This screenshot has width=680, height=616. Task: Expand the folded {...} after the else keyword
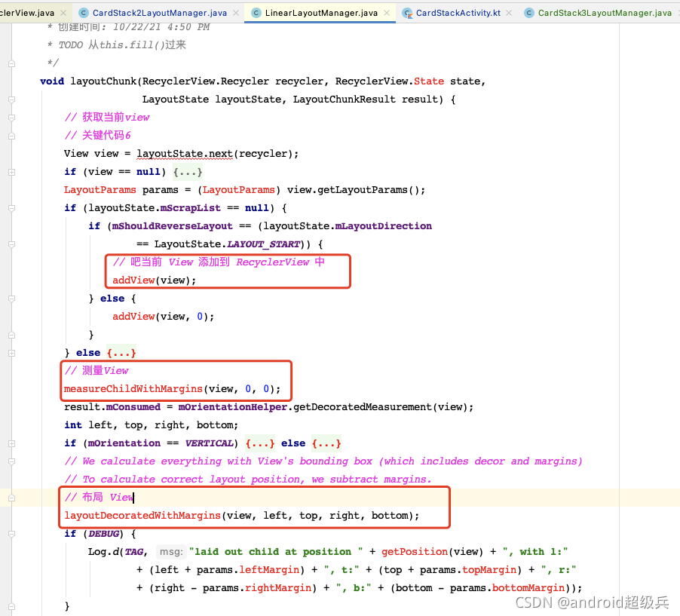point(121,353)
